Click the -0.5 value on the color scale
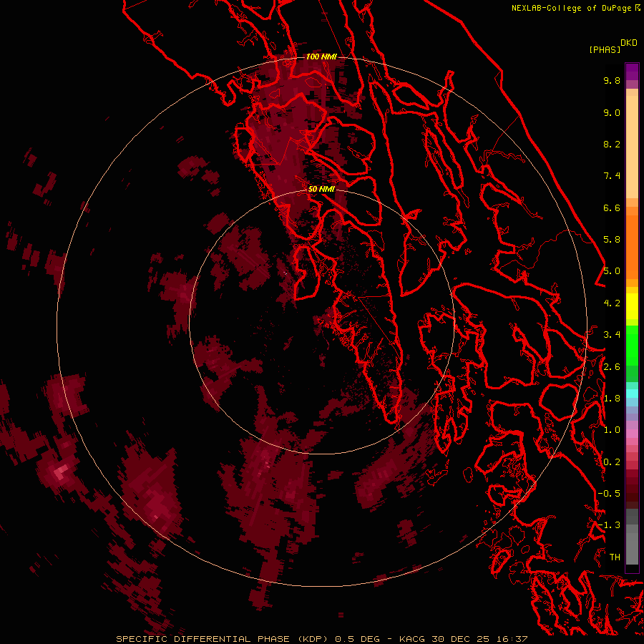The width and height of the screenshot is (644, 644). coord(609,494)
